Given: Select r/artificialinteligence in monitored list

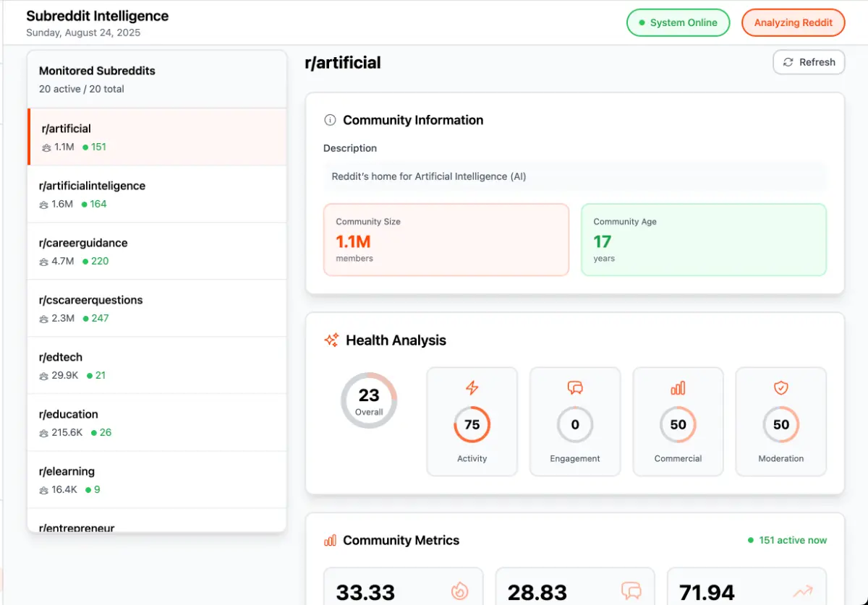Looking at the screenshot, I should pos(157,194).
